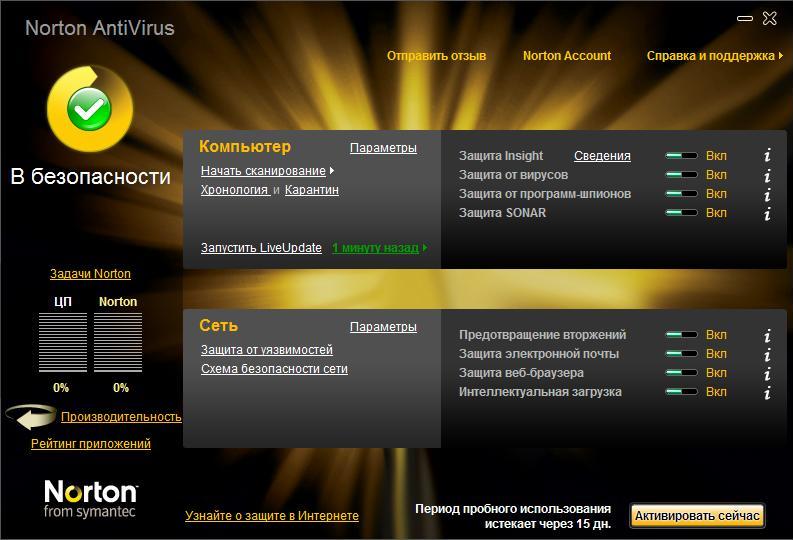Viewport: 793px width, 540px height.
Task: Open Справка и поддержка menu
Action: pyautogui.click(x=711, y=56)
